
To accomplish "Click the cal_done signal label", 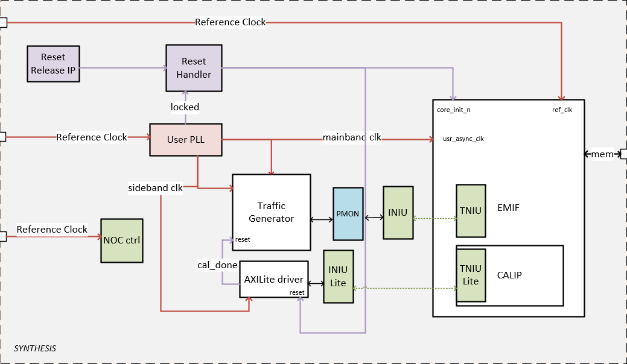I will pos(217,265).
